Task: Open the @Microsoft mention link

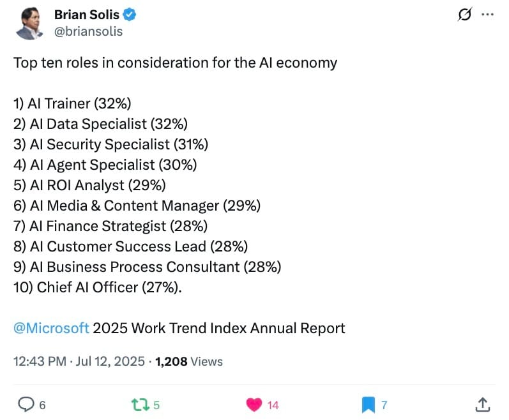Action: [51, 328]
